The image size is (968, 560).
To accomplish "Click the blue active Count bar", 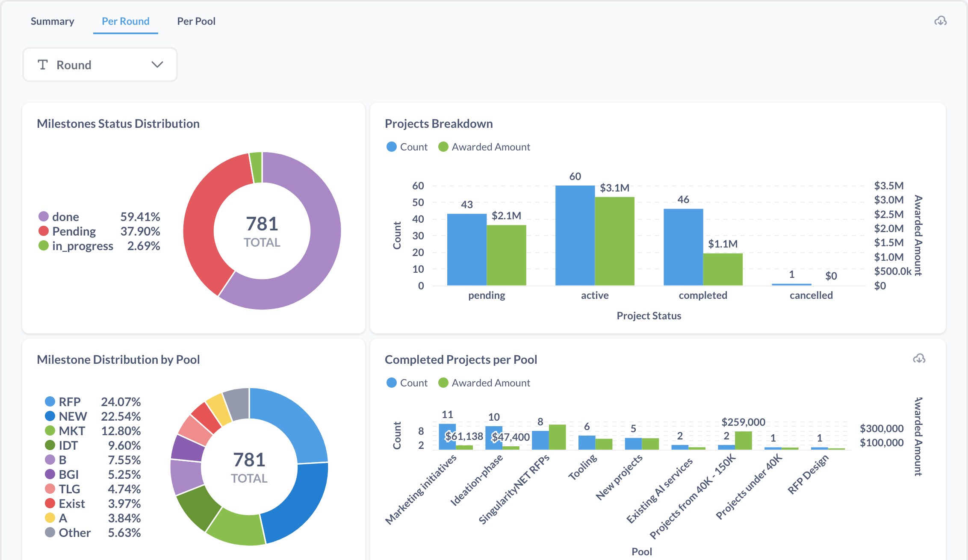I will tap(575, 236).
